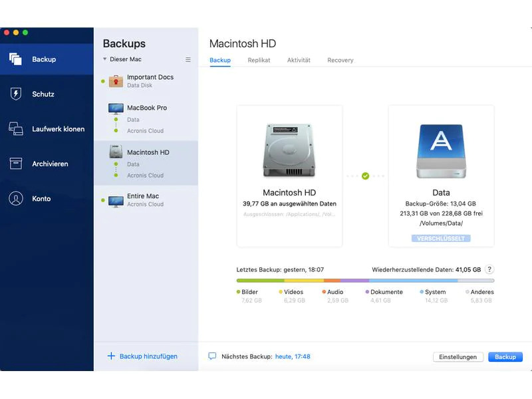532x399 pixels.
Task: Click the large Macintosh HD source disk image
Action: point(289,150)
